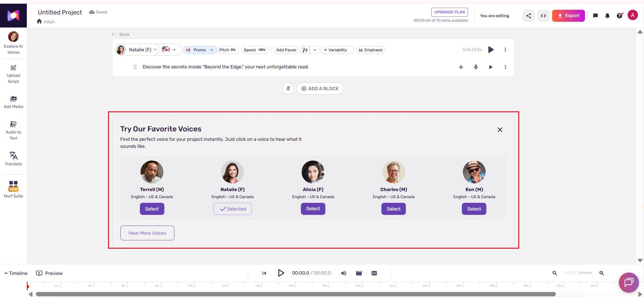Click Hear More Voices button
The image size is (644, 297).
[147, 233]
